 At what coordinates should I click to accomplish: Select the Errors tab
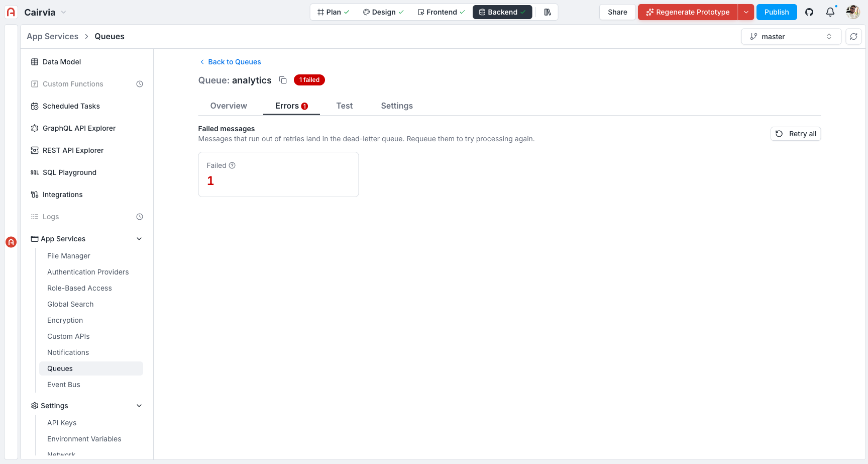click(291, 106)
